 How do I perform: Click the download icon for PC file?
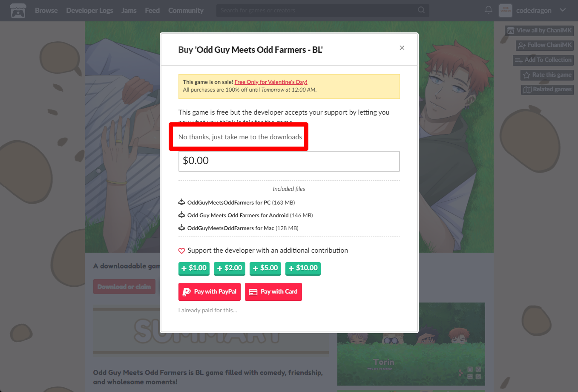click(x=182, y=202)
